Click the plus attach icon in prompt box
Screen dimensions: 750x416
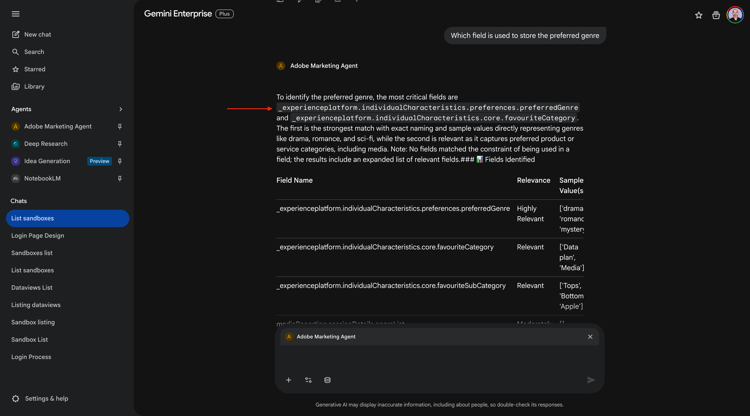pos(289,380)
